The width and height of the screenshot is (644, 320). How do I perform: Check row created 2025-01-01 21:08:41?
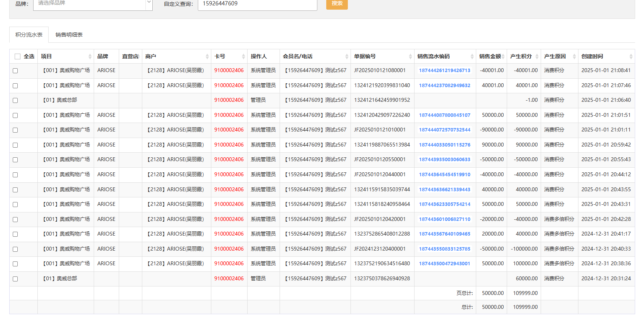click(15, 71)
